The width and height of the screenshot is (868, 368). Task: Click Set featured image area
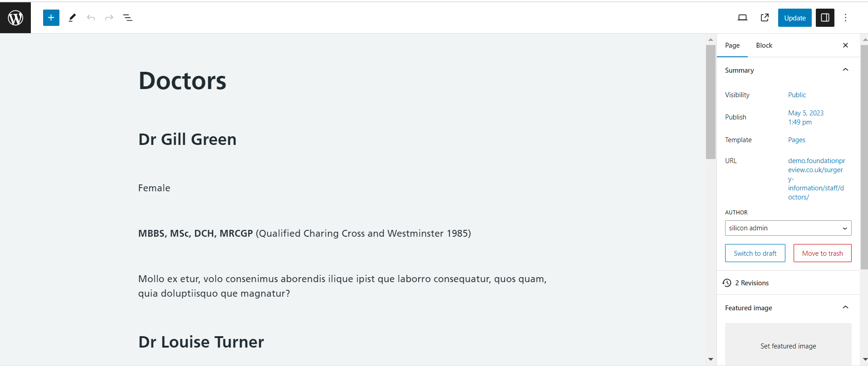click(x=788, y=345)
